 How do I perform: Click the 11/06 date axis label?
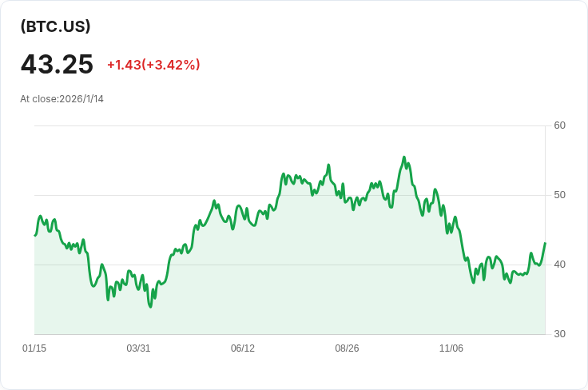pyautogui.click(x=451, y=348)
